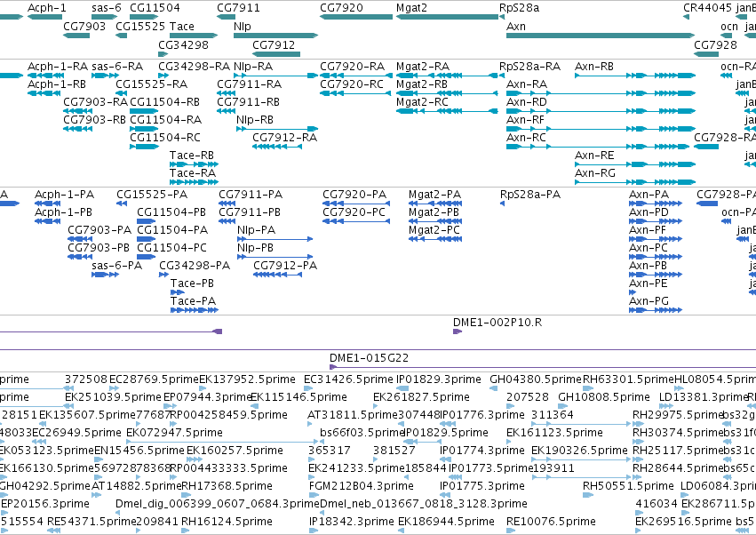Select the RE10076.5prime EST label
This screenshot has height=535, width=756.
coord(551,522)
